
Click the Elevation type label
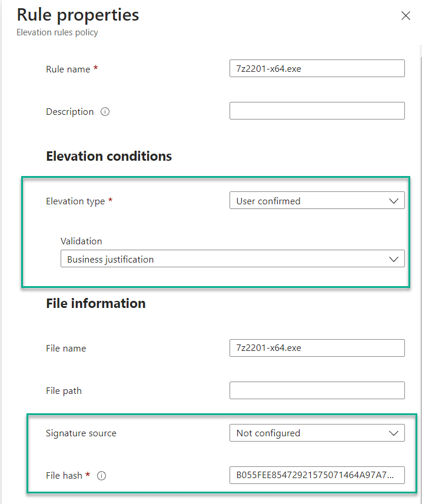(75, 201)
